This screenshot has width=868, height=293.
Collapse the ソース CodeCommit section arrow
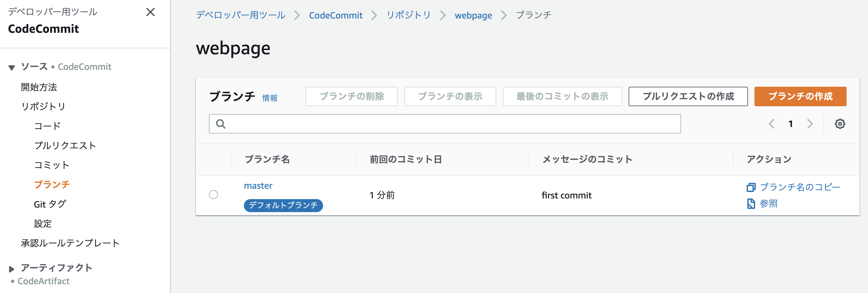[x=12, y=68]
